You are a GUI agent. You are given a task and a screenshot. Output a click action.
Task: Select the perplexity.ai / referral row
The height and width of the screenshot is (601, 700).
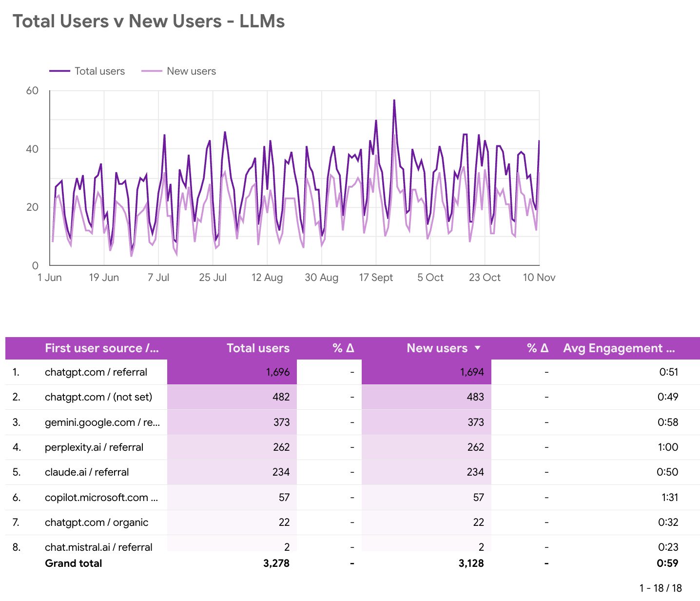point(94,447)
